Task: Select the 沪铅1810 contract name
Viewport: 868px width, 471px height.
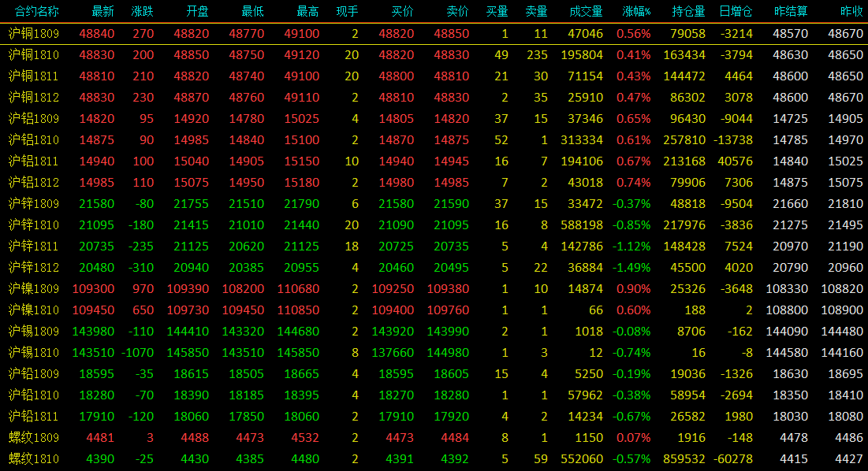Action: tap(34, 395)
